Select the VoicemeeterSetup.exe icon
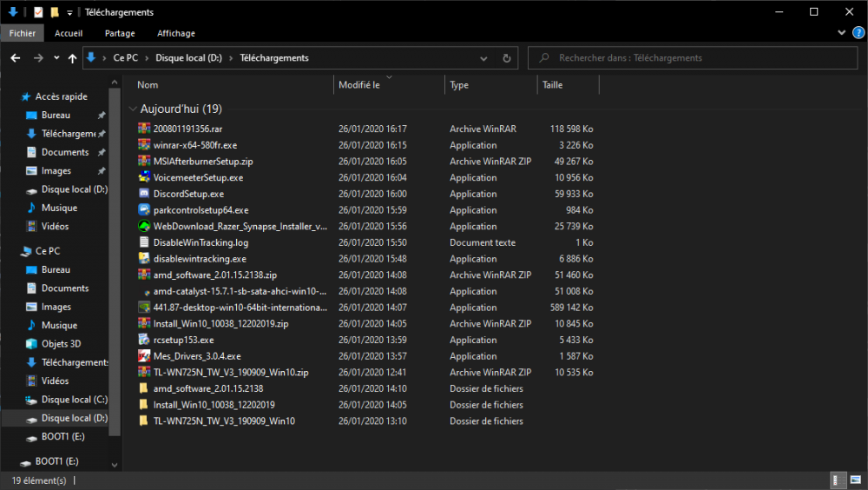This screenshot has width=868, height=490. (x=145, y=177)
